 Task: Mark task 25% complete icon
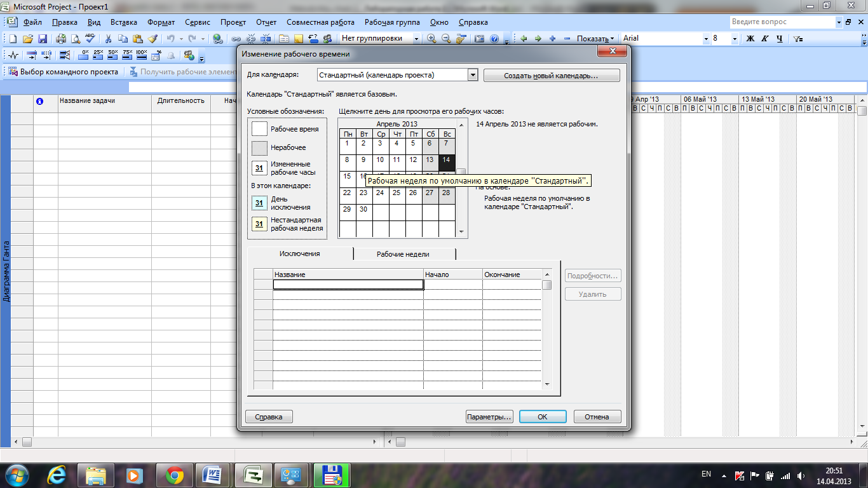(x=98, y=55)
